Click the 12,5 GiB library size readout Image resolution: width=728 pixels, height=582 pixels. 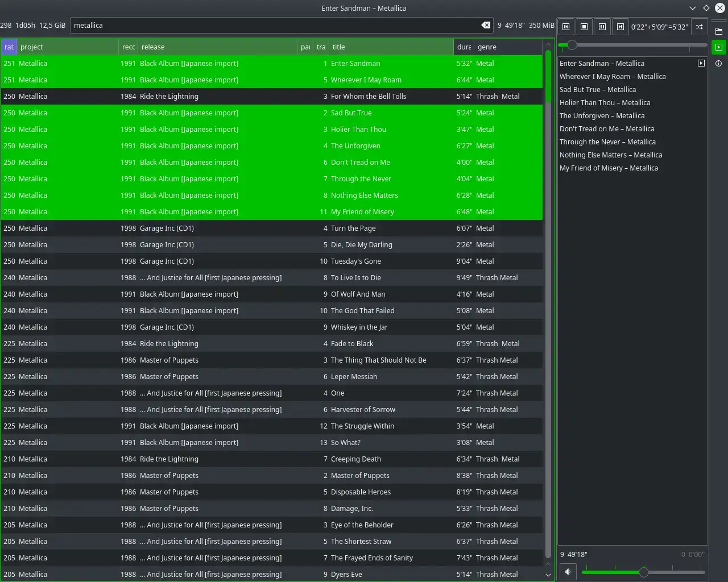coord(52,25)
